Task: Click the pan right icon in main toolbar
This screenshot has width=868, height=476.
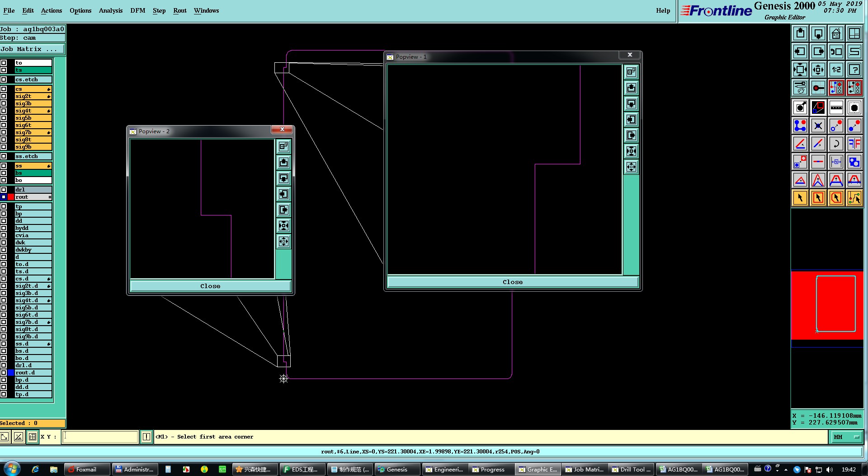Action: pyautogui.click(x=818, y=51)
